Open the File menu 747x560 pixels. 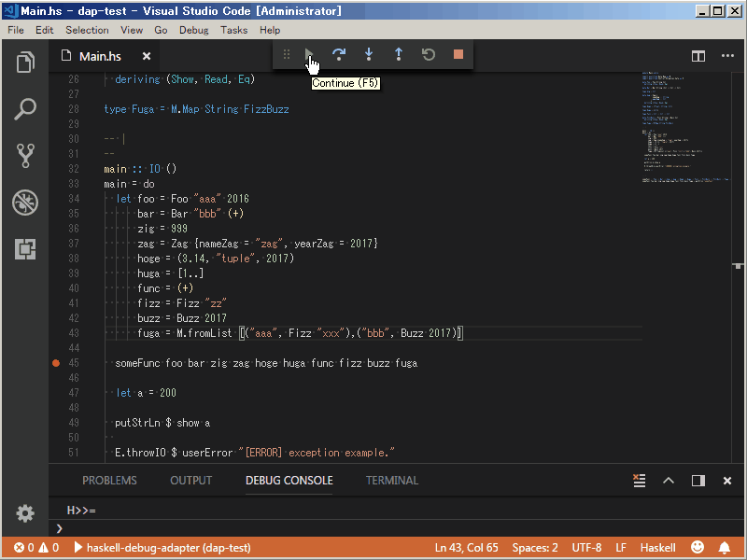[x=16, y=30]
